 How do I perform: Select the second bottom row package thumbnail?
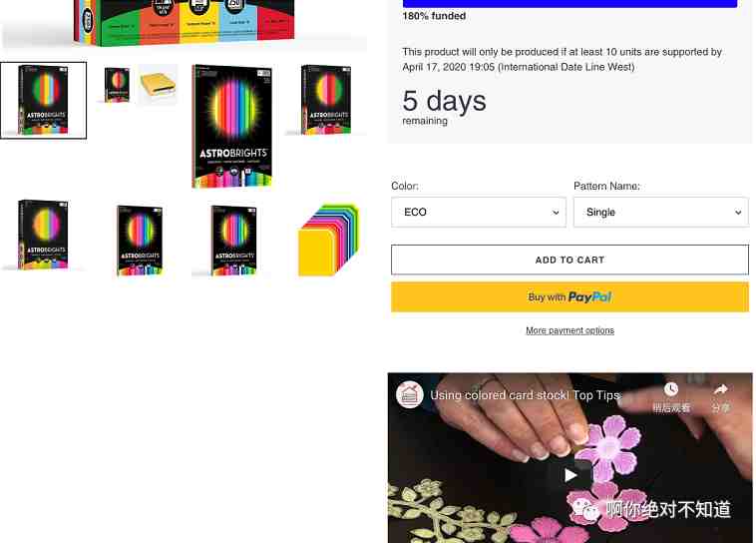[x=140, y=241]
